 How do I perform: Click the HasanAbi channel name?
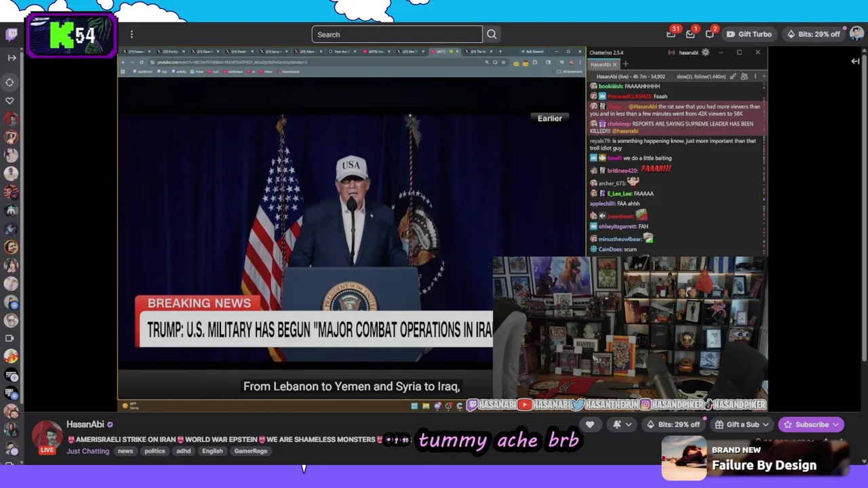85,424
